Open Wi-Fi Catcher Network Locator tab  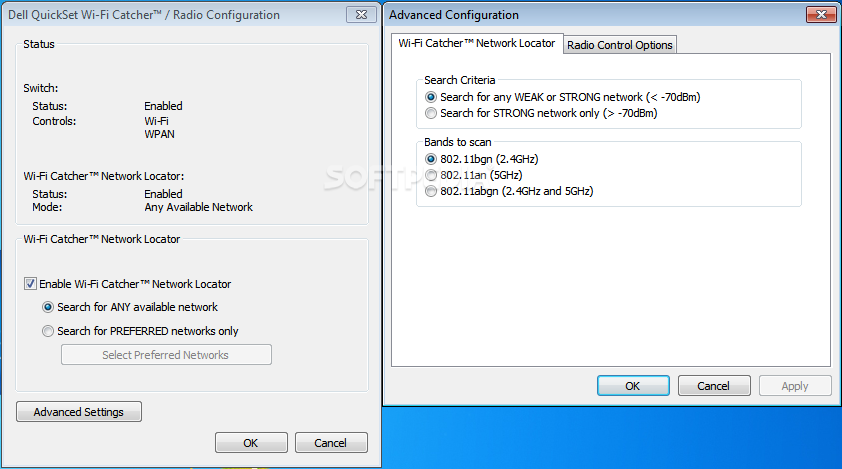[477, 43]
